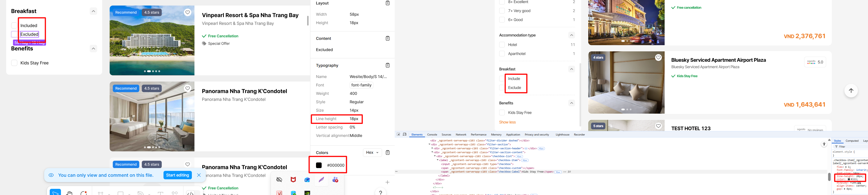Screen dimensions: 868x195
Task: Collapse the Accommodation type section
Action: coord(571,35)
